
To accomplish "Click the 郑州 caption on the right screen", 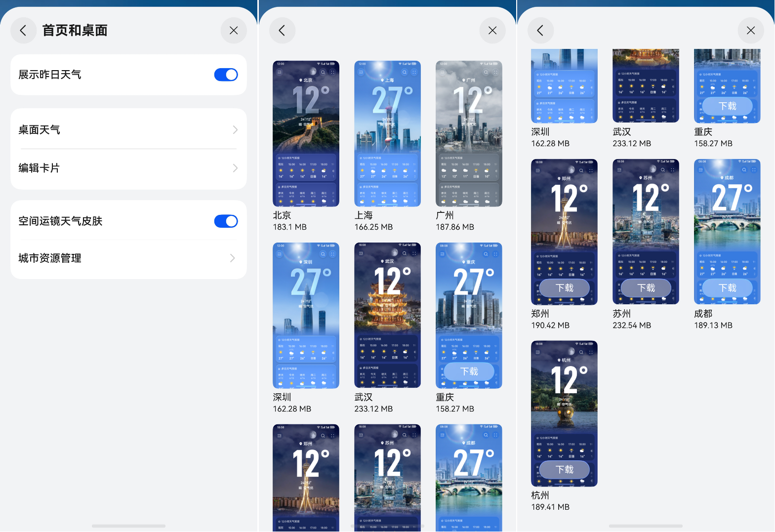I will (540, 314).
